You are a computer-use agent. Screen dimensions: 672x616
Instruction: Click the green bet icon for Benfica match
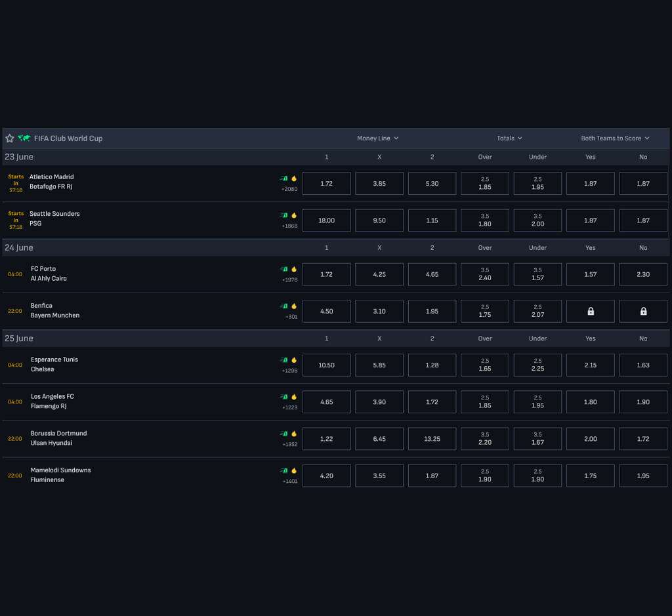click(283, 306)
